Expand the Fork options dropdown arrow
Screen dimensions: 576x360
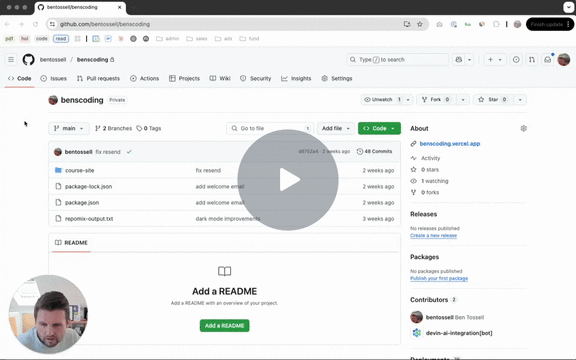pyautogui.click(x=463, y=100)
